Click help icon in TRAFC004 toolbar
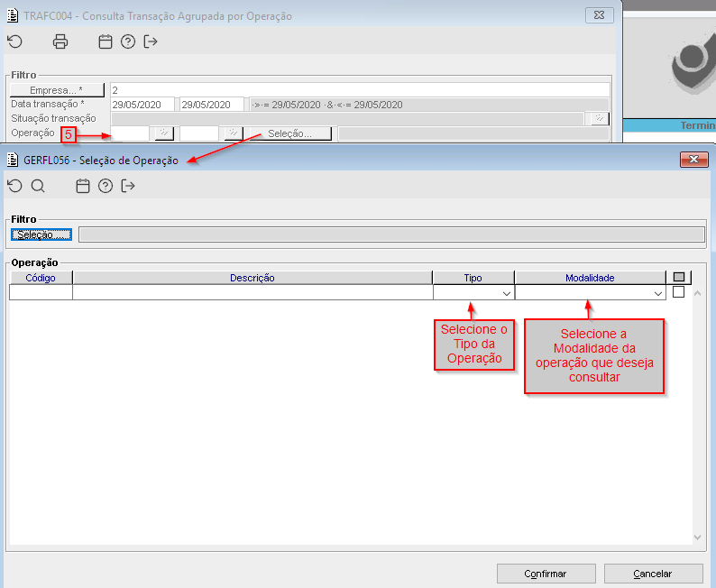This screenshot has height=588, width=716. (x=128, y=41)
